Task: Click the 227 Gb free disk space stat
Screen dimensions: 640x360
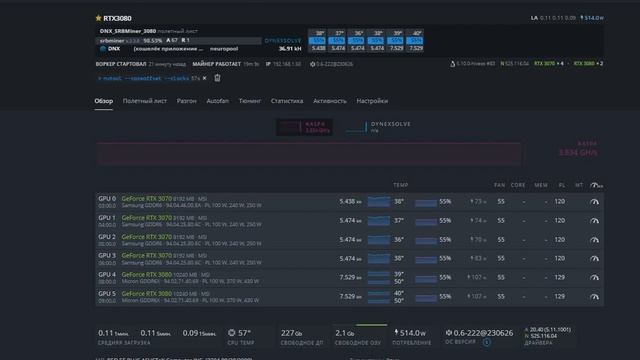Action: pos(301,337)
